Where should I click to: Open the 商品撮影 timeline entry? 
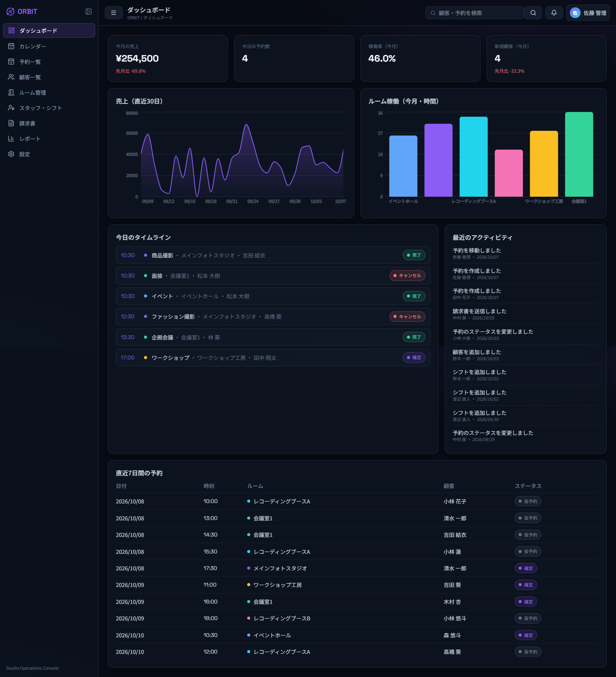click(x=273, y=255)
